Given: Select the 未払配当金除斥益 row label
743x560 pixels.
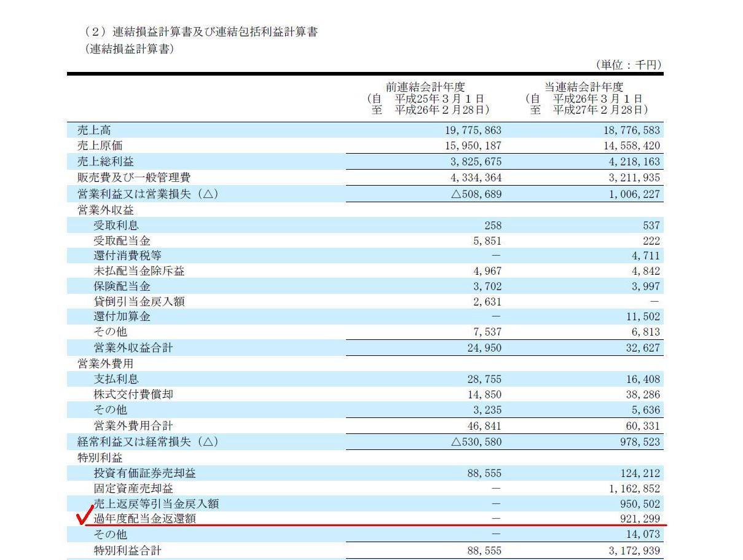Looking at the screenshot, I should point(139,271).
